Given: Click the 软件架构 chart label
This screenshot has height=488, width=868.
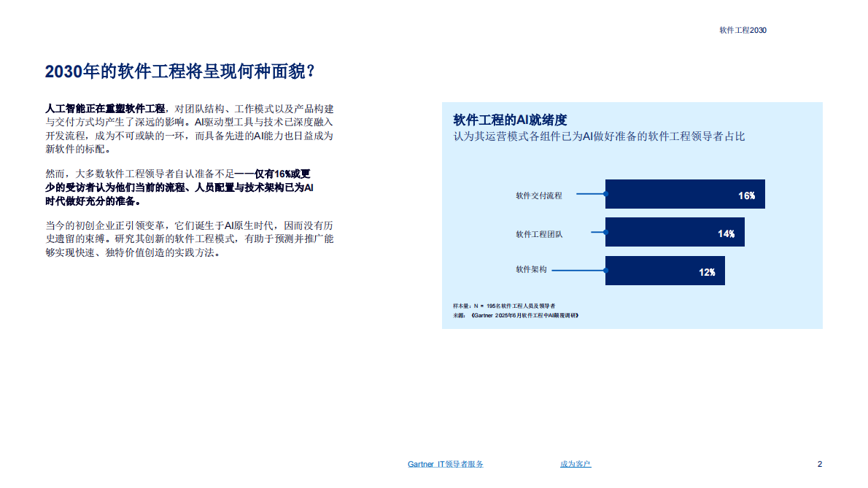Looking at the screenshot, I should point(531,269).
